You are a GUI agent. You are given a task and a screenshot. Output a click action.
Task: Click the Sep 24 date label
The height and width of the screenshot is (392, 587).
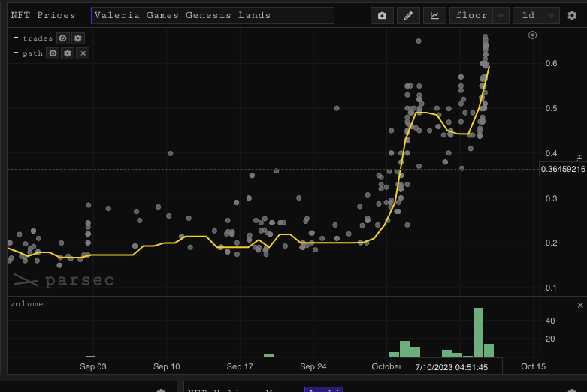click(x=313, y=366)
